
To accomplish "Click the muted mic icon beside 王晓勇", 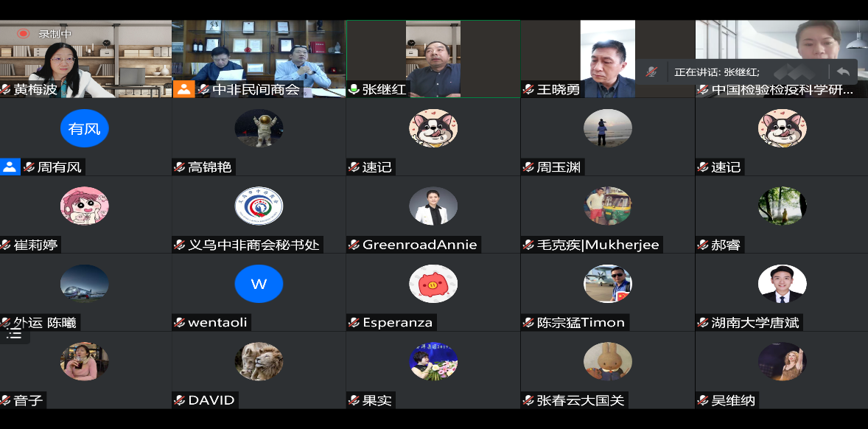I will pos(528,89).
